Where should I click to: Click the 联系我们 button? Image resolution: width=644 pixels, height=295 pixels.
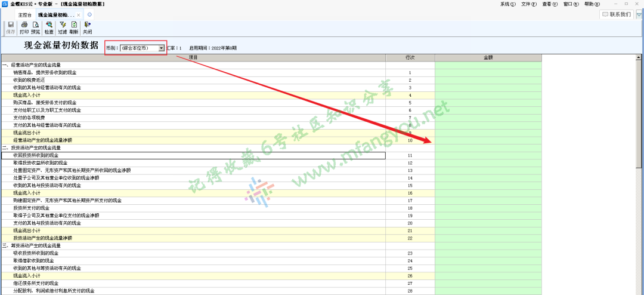point(616,14)
